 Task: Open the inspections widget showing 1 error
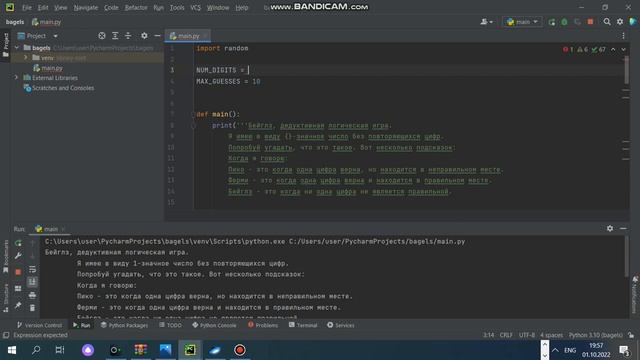(584, 49)
